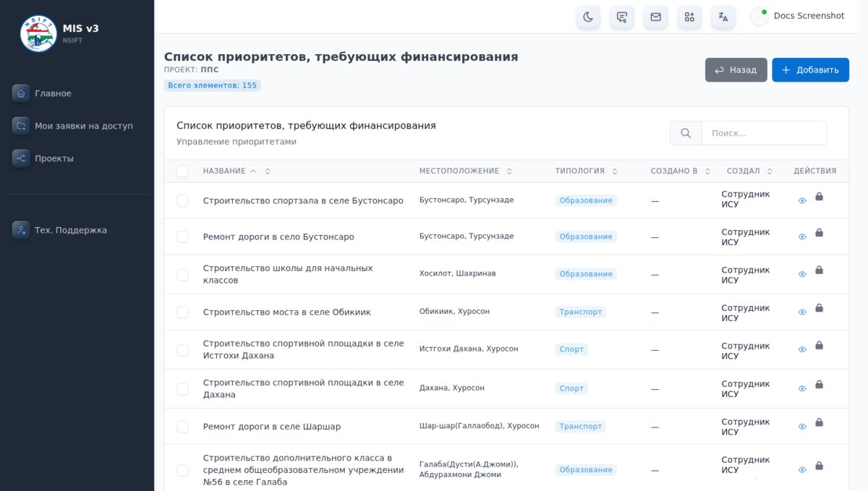Click location text Истгохи Дахана, Хуросон
868x491 pixels.
pyautogui.click(x=469, y=349)
